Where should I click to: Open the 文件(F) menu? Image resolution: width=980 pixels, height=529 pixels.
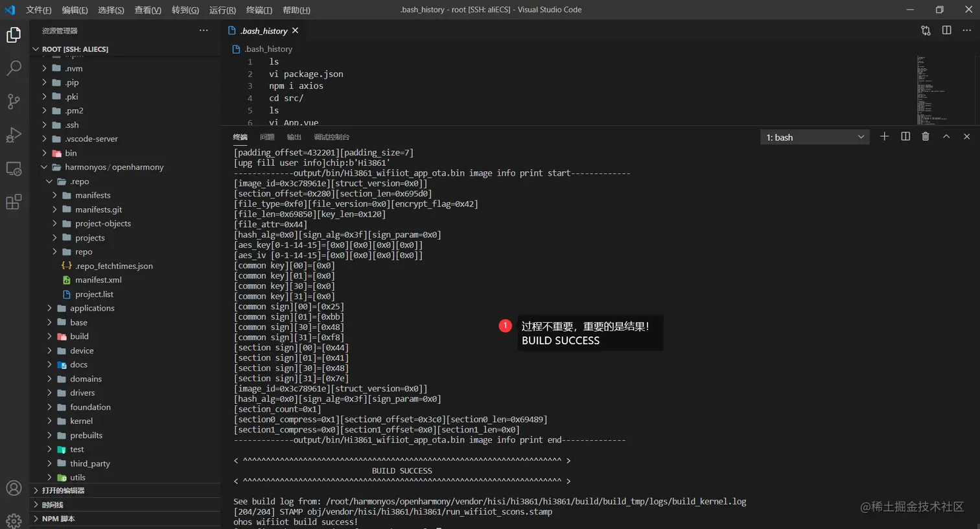pos(39,10)
